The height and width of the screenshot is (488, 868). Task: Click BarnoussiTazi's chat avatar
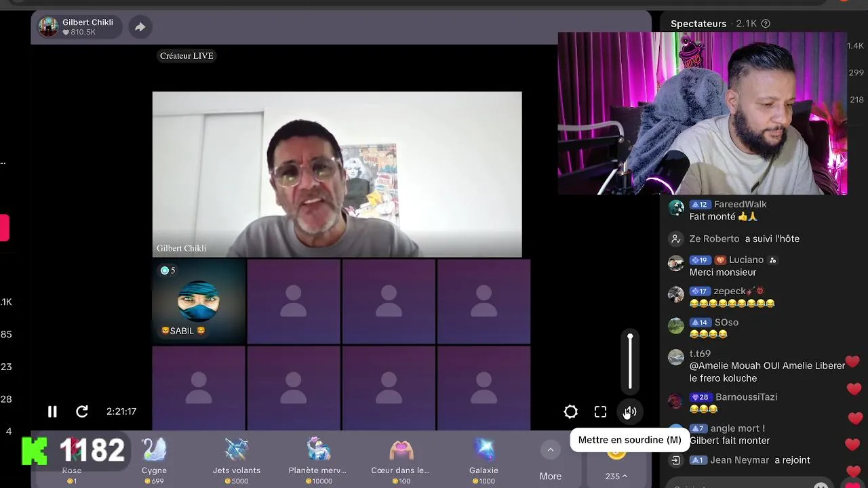[x=676, y=401]
